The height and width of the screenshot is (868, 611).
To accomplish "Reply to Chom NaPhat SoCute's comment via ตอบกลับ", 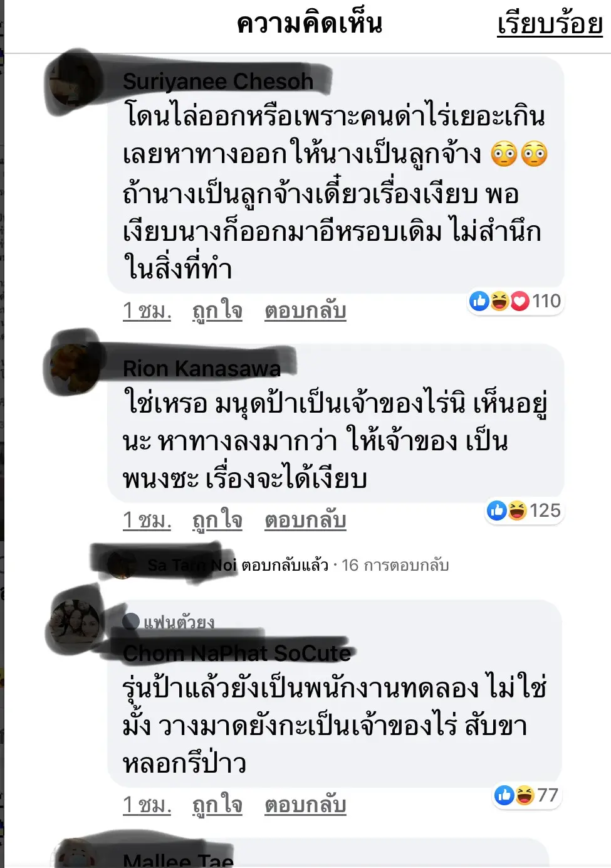I will pyautogui.click(x=305, y=805).
